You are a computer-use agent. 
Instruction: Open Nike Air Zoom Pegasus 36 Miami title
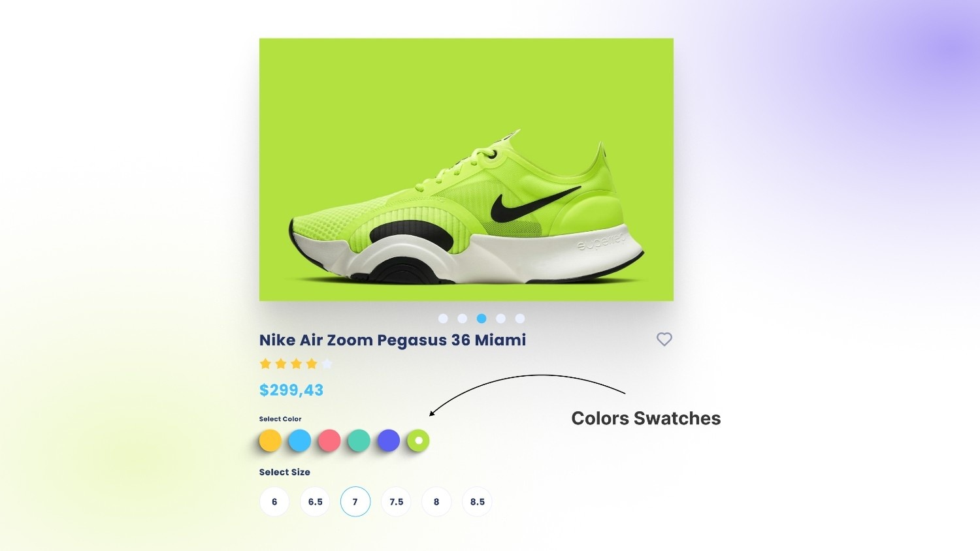coord(393,340)
